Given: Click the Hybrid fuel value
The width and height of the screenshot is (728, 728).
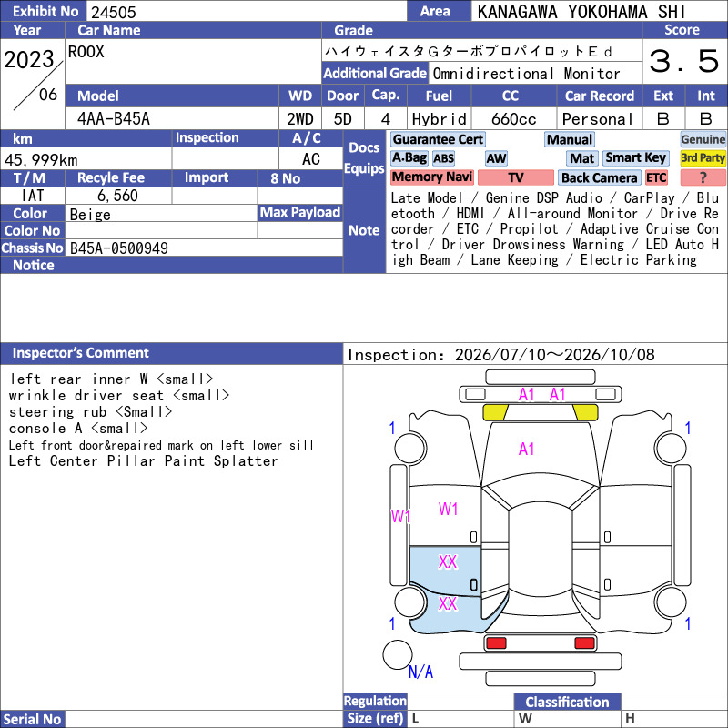Looking at the screenshot, I should click(439, 119).
